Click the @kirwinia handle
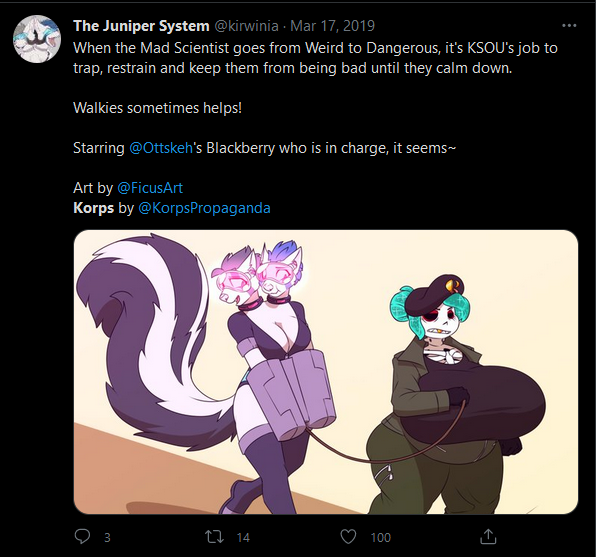The image size is (596, 557). 246,26
